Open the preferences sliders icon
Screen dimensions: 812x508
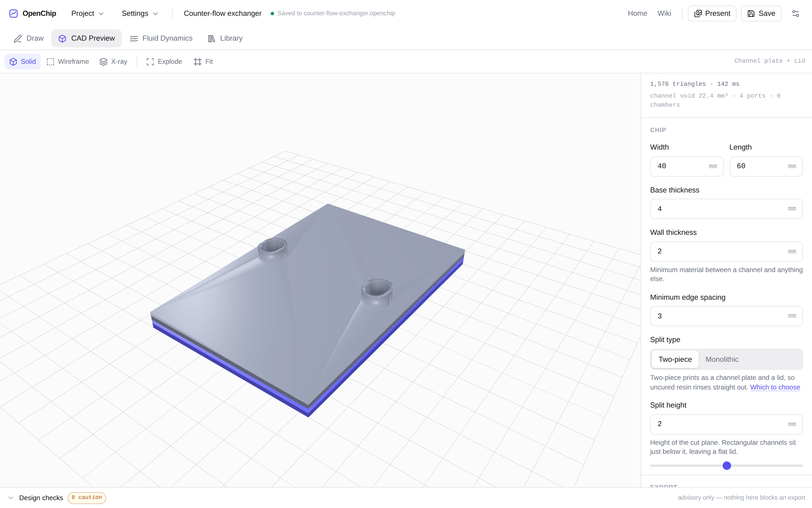[x=796, y=14]
